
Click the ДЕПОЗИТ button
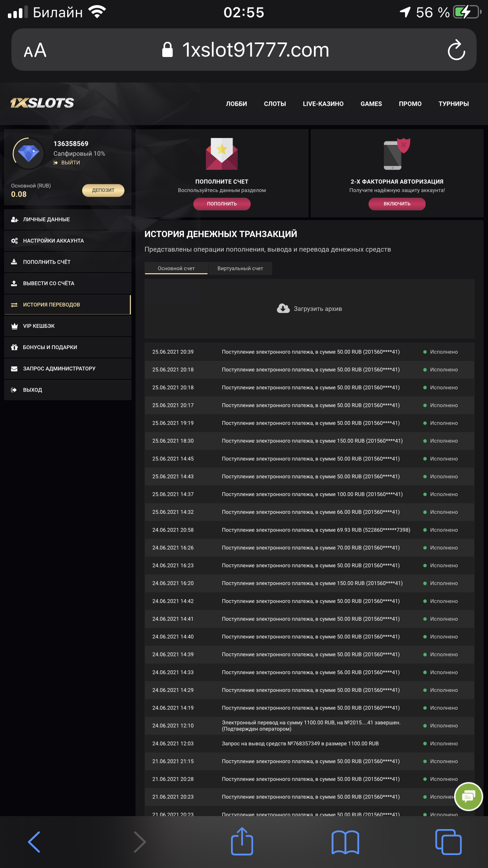click(103, 190)
